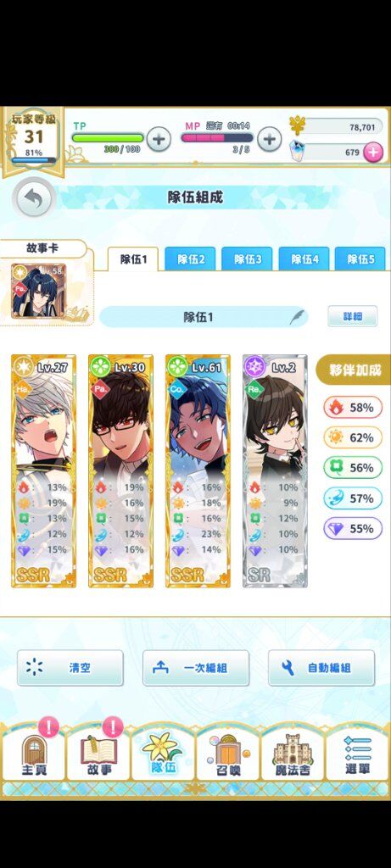Edit team name with the feather icon
391x868 pixels.
(296, 317)
